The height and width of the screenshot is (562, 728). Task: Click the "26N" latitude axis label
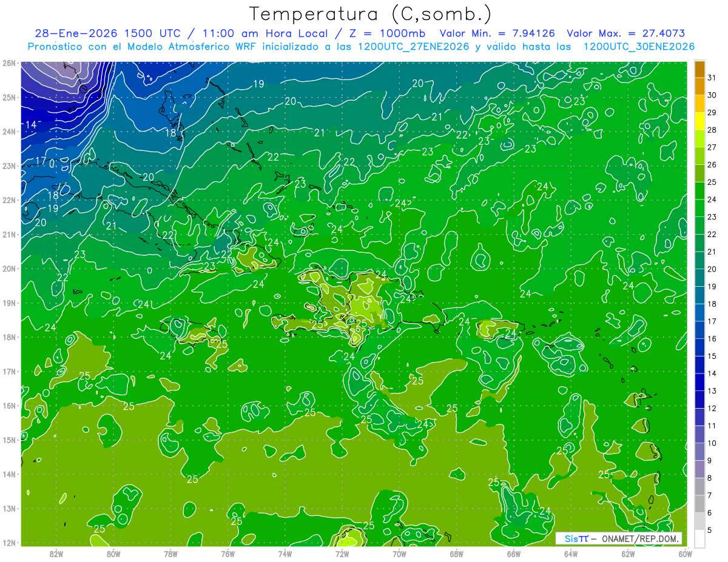point(8,63)
